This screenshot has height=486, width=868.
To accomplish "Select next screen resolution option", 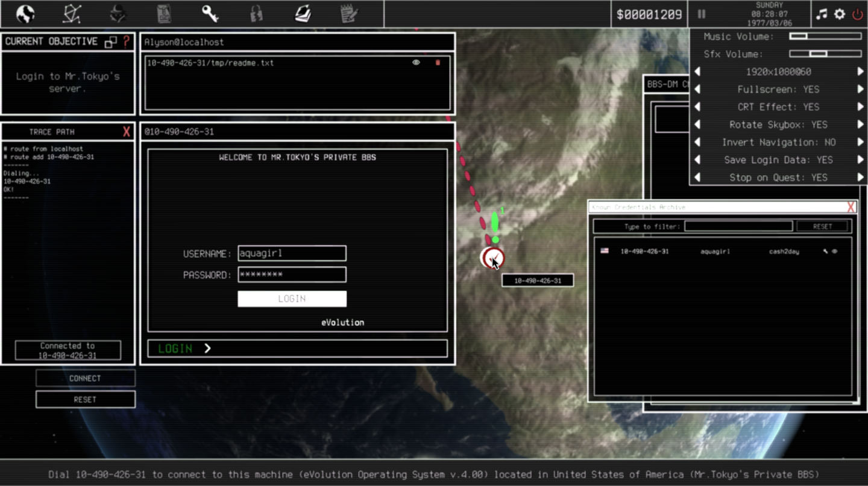I will tap(861, 72).
